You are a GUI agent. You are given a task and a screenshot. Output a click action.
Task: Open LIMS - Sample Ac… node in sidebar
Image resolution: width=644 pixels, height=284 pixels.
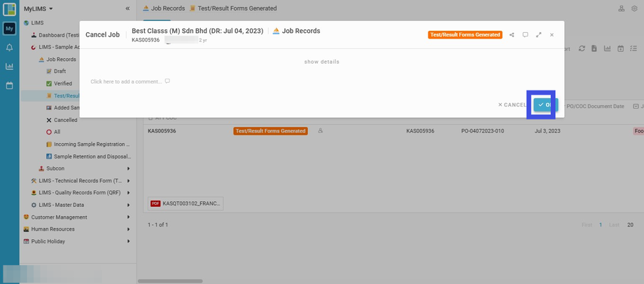58,48
